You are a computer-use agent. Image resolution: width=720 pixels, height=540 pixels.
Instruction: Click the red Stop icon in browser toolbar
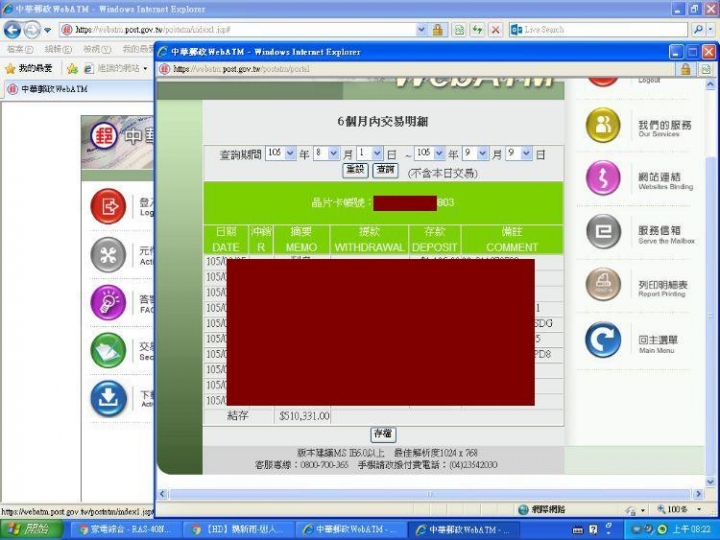point(495,30)
